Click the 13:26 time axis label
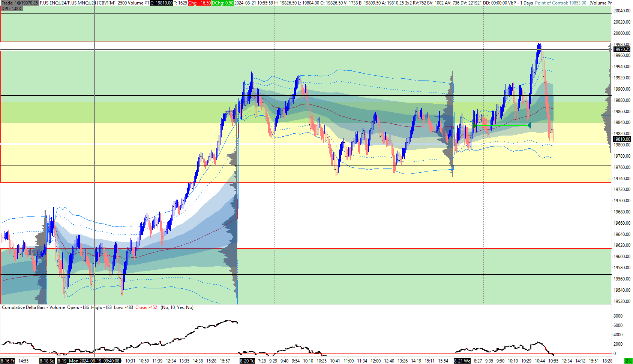 pos(402,361)
